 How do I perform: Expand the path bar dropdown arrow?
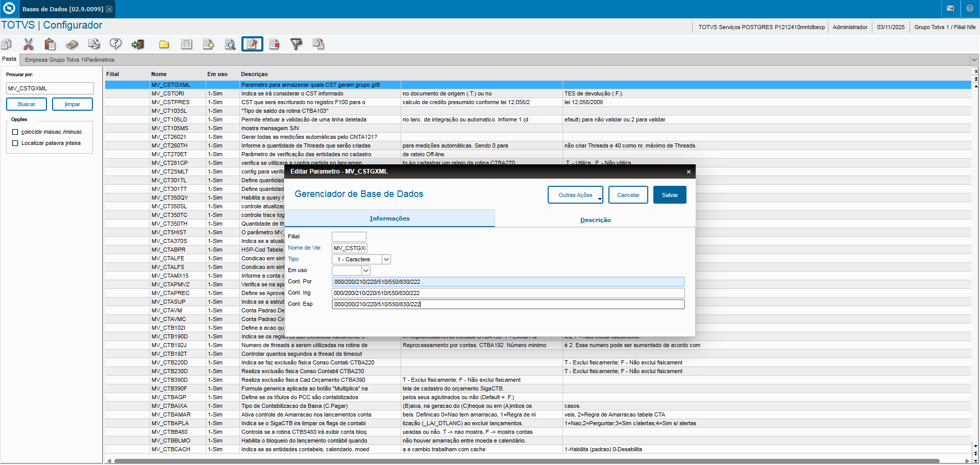(x=974, y=60)
